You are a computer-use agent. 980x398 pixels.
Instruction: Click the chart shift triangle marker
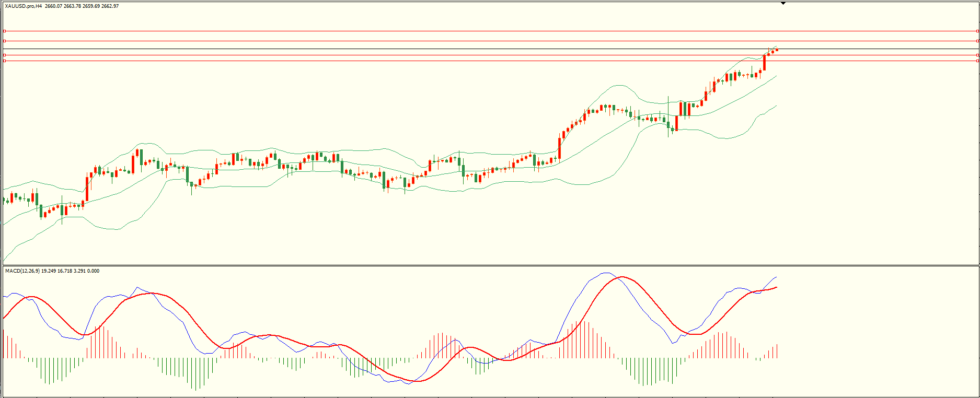[x=783, y=4]
